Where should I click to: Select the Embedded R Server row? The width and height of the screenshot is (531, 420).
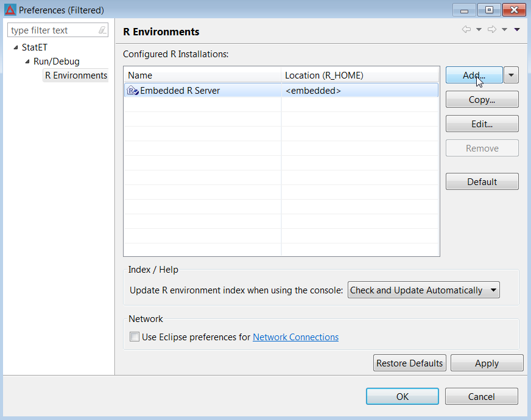281,90
